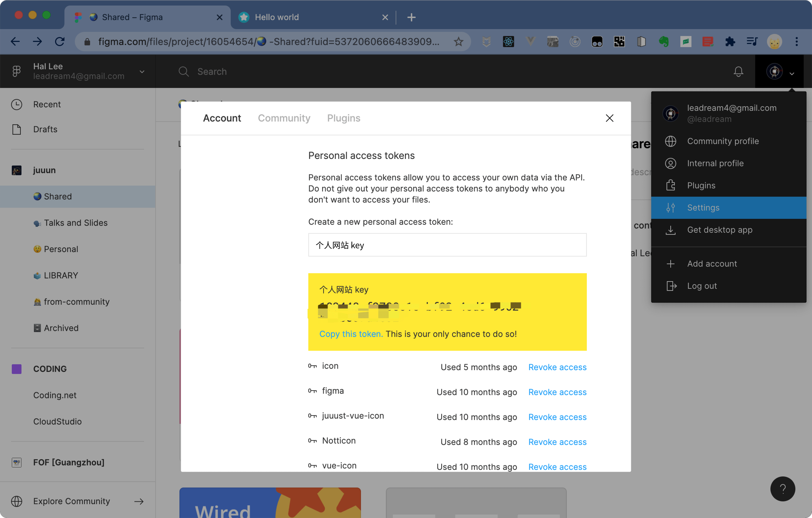
Task: Click the juuun team avatar icon
Action: (x=16, y=170)
